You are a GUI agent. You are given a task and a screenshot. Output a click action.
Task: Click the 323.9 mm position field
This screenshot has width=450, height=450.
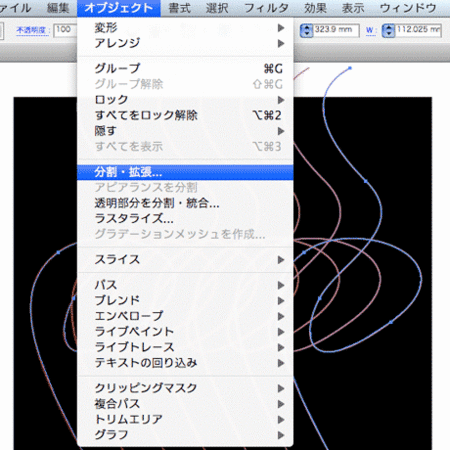pos(336,30)
